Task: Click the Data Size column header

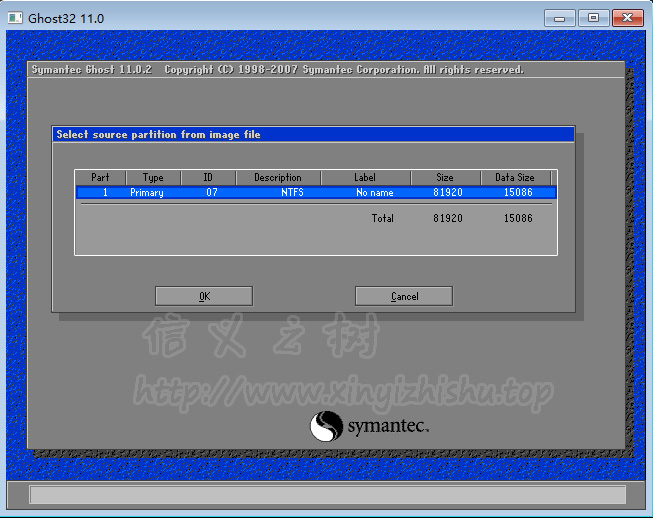Action: click(515, 178)
